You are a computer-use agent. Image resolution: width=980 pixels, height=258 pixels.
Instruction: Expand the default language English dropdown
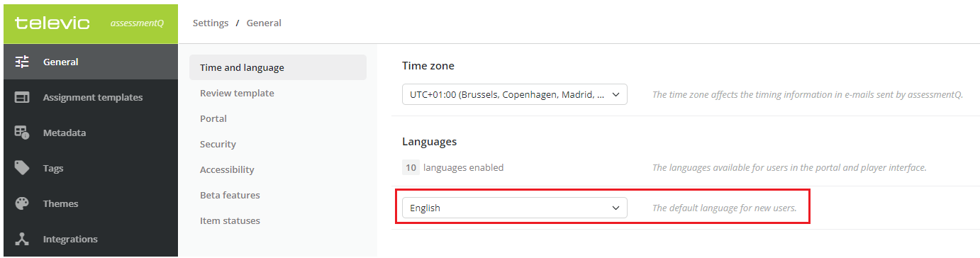[515, 208]
